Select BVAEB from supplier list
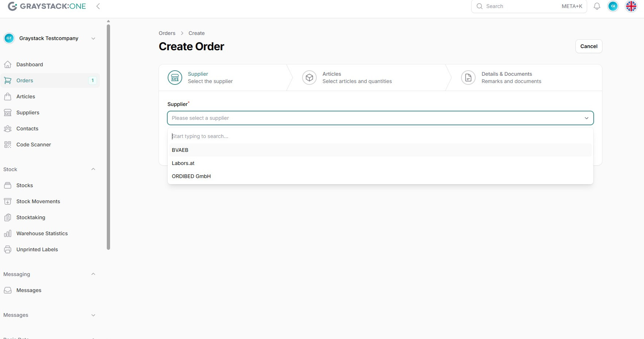The image size is (644, 339). pyautogui.click(x=180, y=150)
